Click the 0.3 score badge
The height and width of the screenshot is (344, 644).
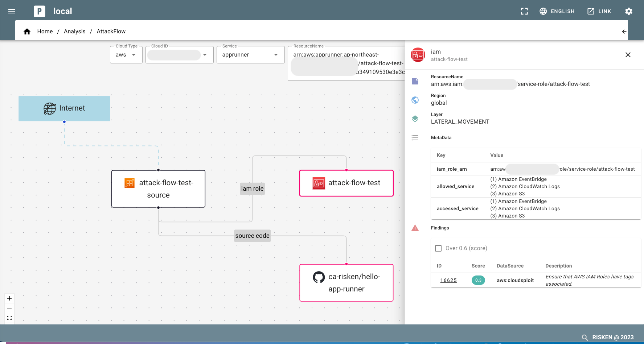click(x=478, y=280)
